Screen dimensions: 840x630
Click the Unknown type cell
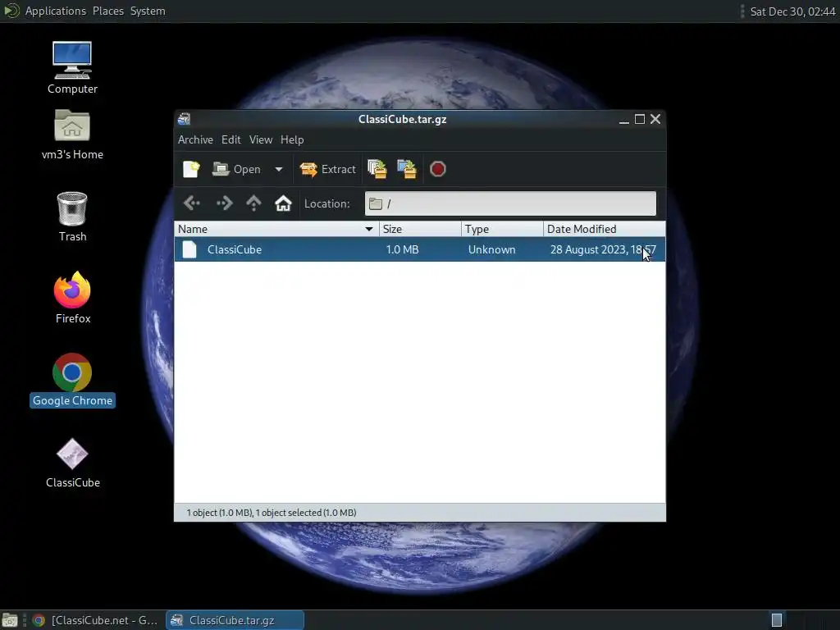coord(492,249)
